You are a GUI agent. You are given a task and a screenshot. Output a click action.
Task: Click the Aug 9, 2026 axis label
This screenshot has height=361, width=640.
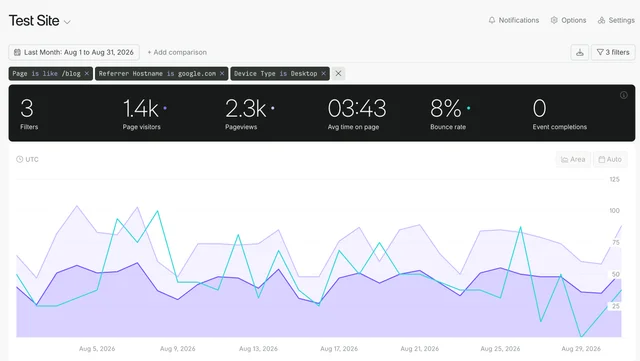pyautogui.click(x=178, y=349)
